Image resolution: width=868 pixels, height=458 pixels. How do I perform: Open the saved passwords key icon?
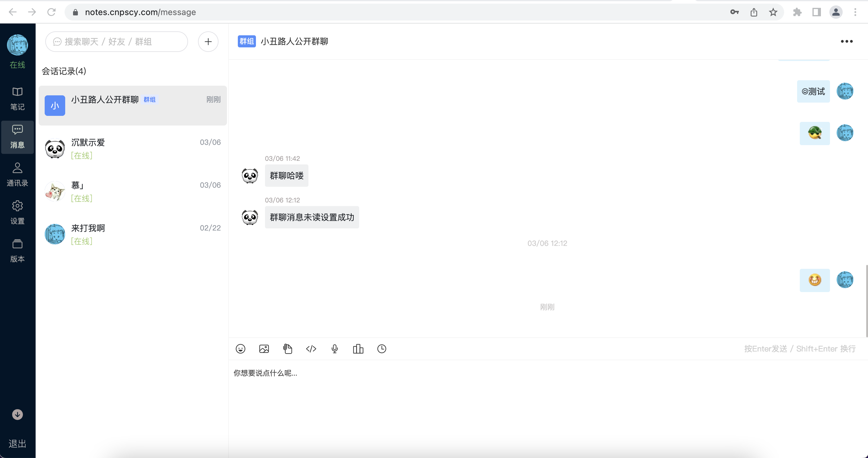(734, 12)
